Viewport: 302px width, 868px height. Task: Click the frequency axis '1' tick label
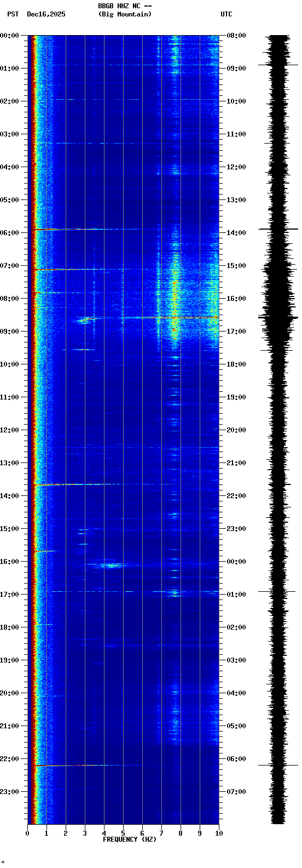coord(47,833)
